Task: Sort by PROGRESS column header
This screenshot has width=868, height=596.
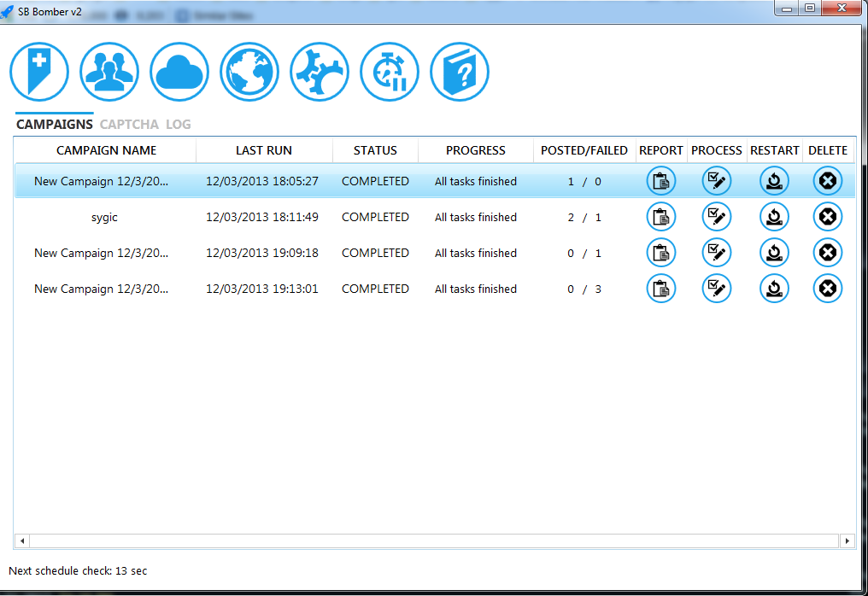Action: click(476, 150)
